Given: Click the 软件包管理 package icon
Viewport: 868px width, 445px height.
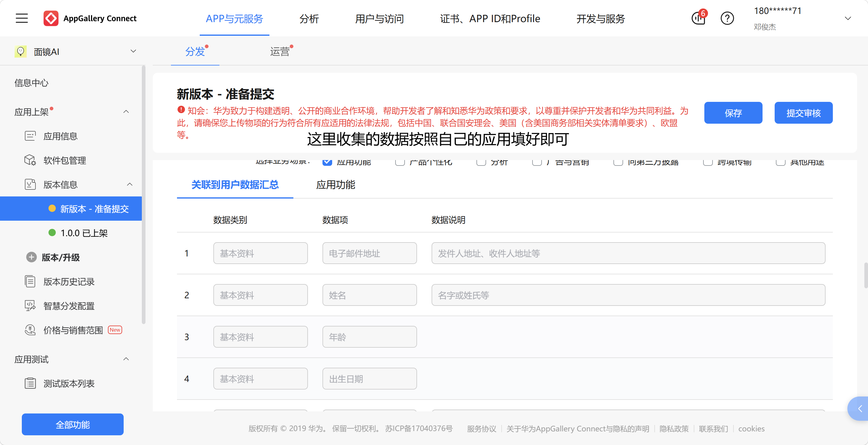Looking at the screenshot, I should tap(30, 160).
